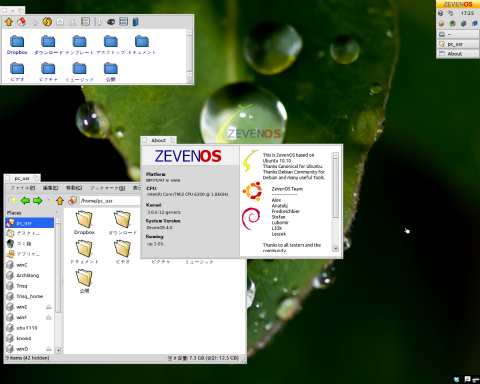The image size is (480, 384).
Task: Select the About title tab of About window
Action: (158, 140)
